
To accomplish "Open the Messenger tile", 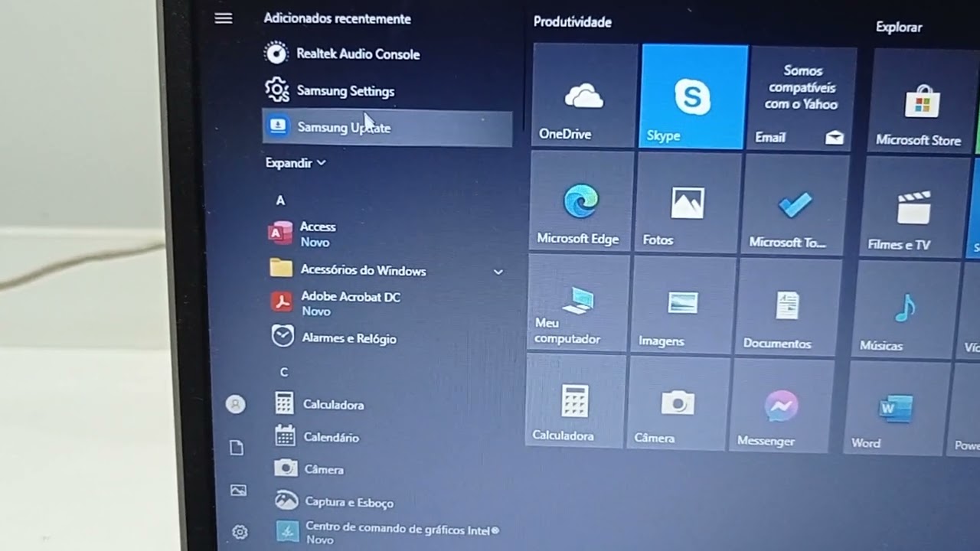I will point(781,406).
